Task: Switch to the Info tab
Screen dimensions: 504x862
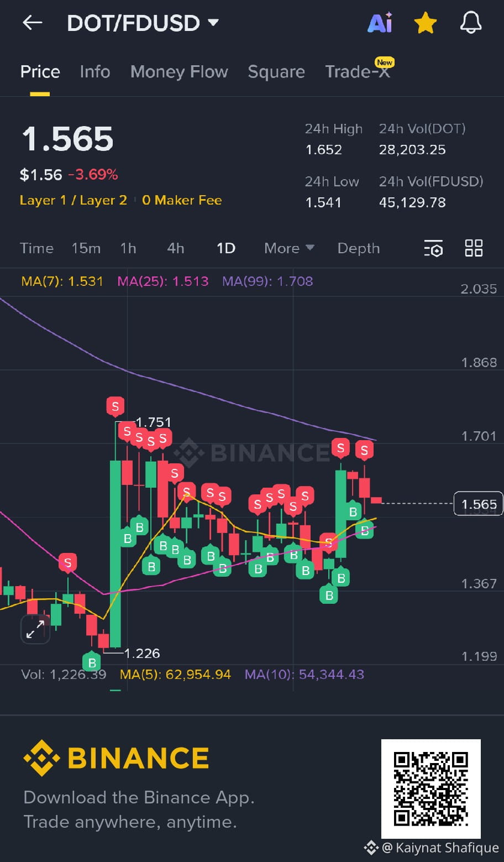Action: tap(95, 71)
